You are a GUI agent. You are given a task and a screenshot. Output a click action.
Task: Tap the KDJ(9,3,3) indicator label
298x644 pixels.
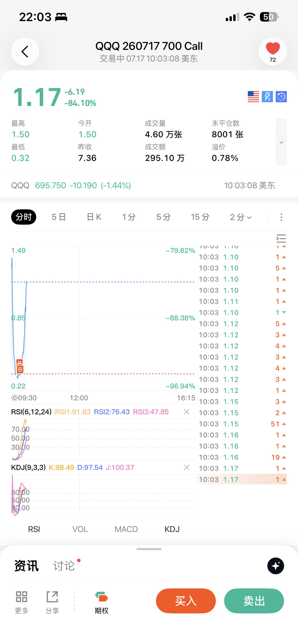[x=29, y=467]
